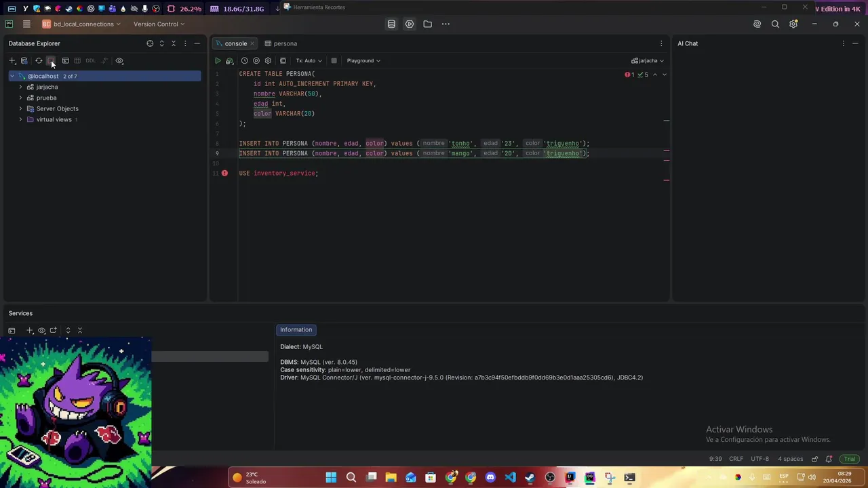Click the Files folder icon in title bar
Image resolution: width=868 pixels, height=488 pixels.
427,24
